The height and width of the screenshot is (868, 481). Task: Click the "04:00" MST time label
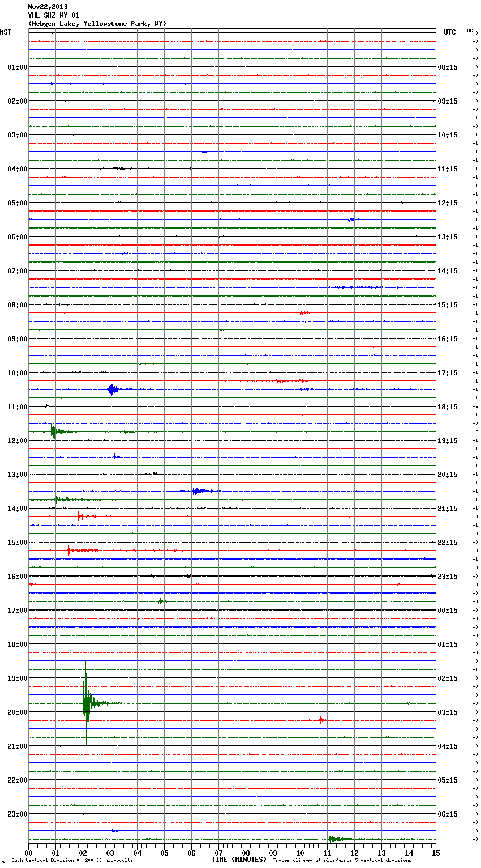click(x=17, y=169)
